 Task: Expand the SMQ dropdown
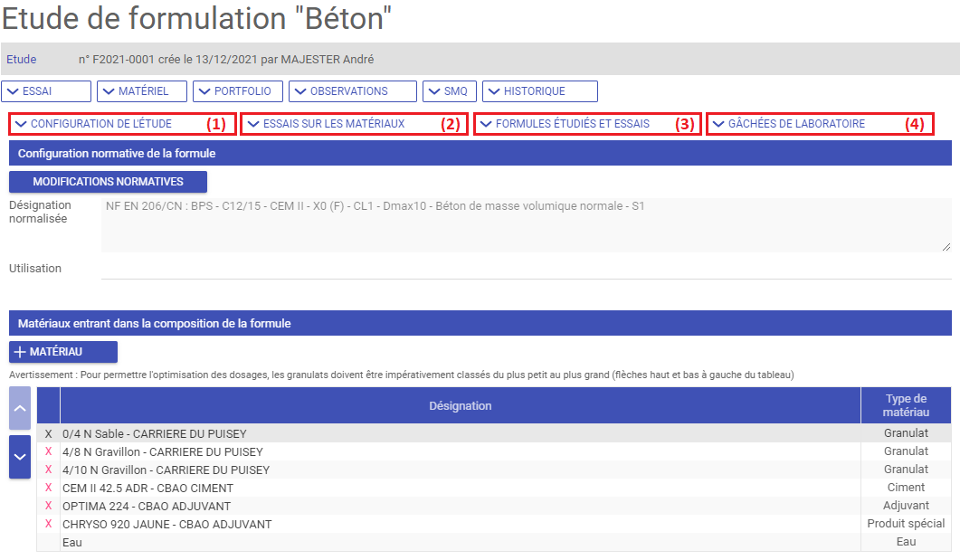[x=450, y=91]
